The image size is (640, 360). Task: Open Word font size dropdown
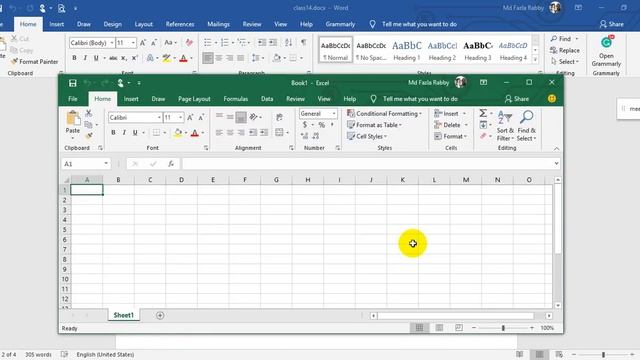click(x=133, y=42)
